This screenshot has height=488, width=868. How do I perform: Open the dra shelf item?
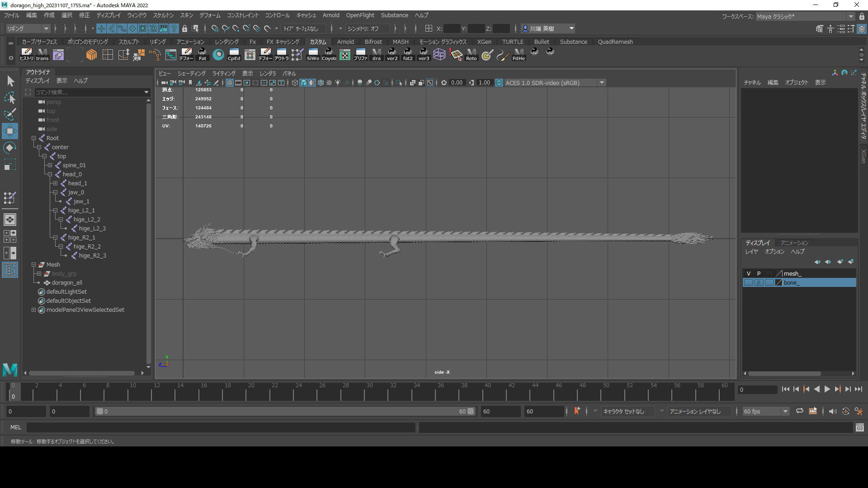pos(376,55)
